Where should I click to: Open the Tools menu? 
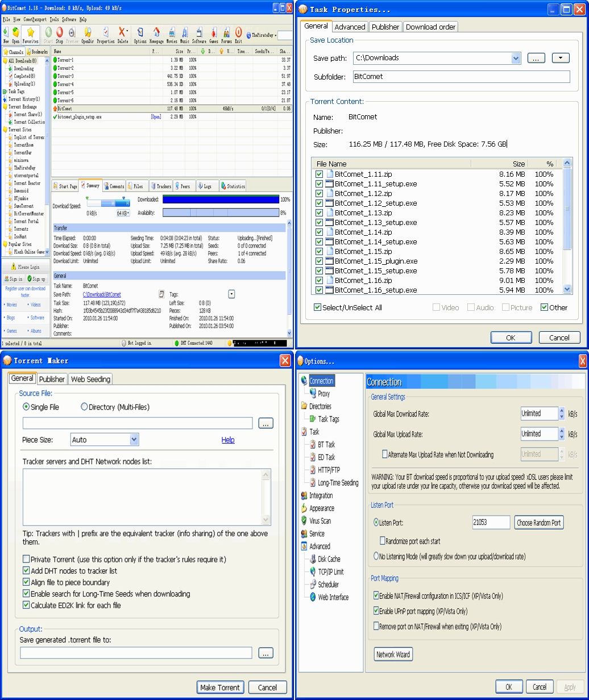pyautogui.click(x=54, y=19)
